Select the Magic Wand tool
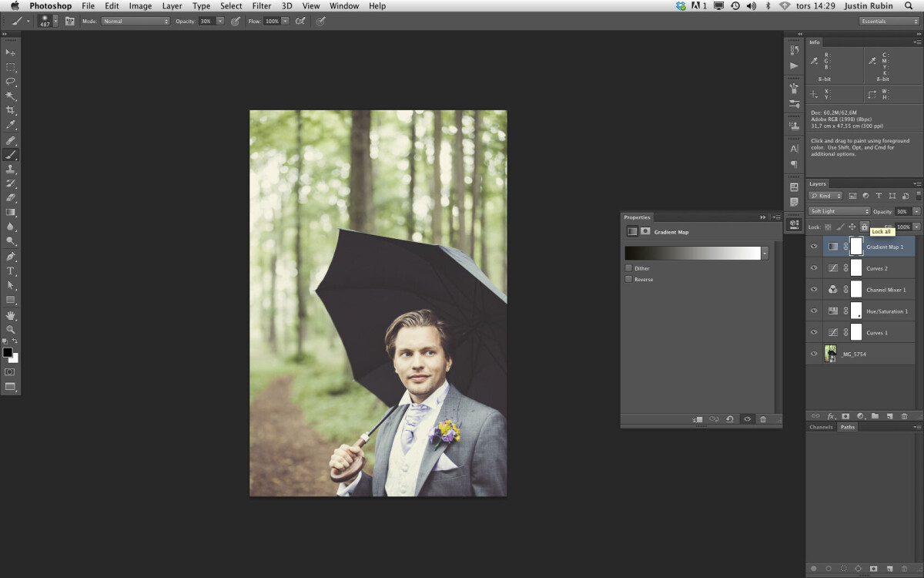 pyautogui.click(x=11, y=96)
